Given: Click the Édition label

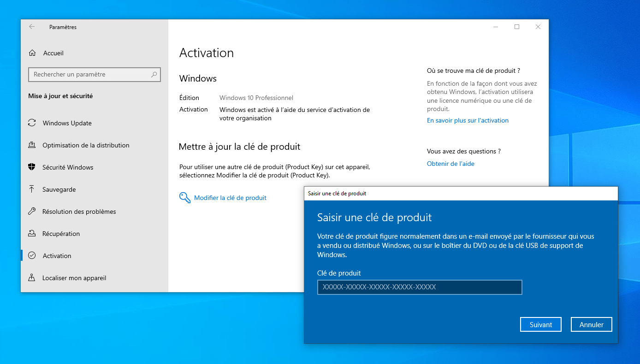Looking at the screenshot, I should tap(189, 98).
